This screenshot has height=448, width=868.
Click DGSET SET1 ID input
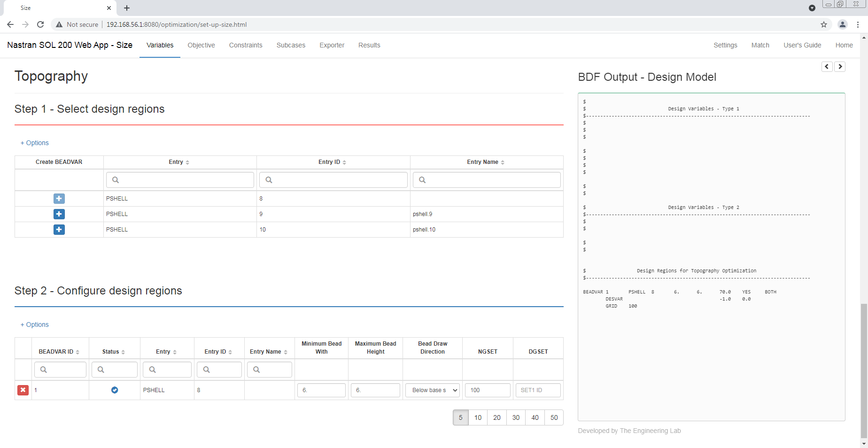pyautogui.click(x=538, y=390)
